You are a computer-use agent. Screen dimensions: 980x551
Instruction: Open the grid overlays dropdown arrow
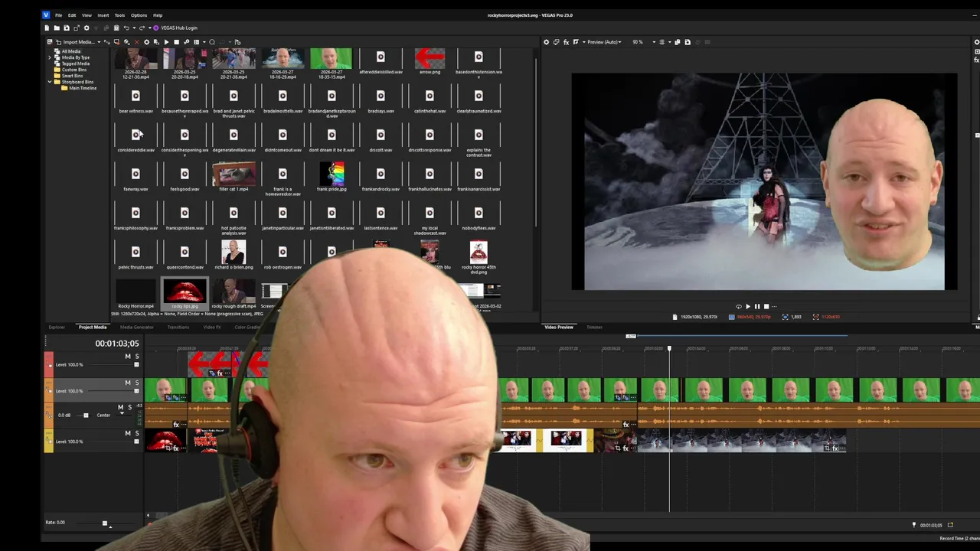click(670, 42)
